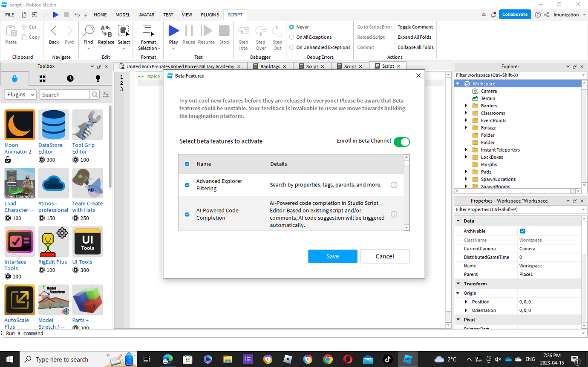
Task: Navigate Back with the Back arrow
Action: tap(54, 31)
